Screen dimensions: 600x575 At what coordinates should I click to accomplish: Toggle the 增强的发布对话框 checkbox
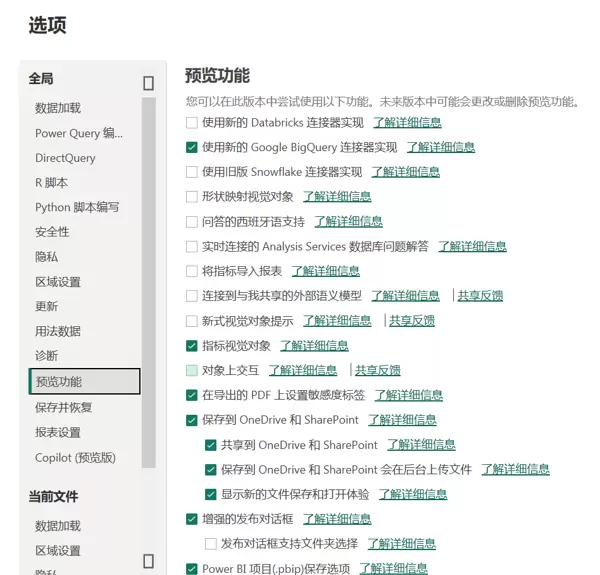192,519
